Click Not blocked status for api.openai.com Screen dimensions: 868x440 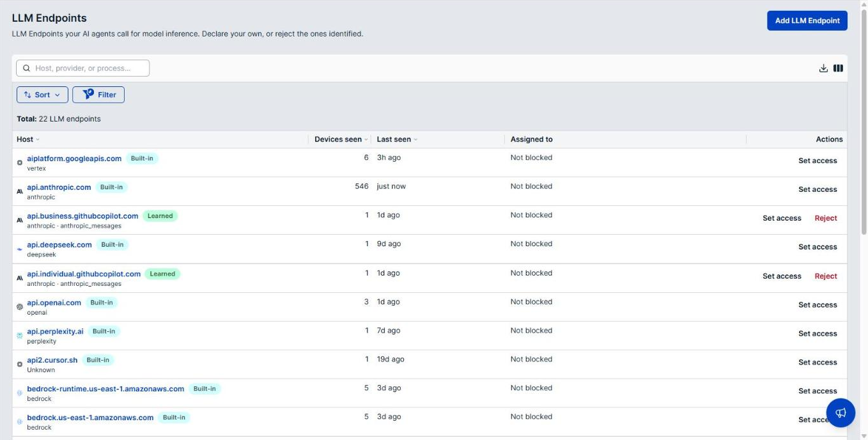[531, 302]
